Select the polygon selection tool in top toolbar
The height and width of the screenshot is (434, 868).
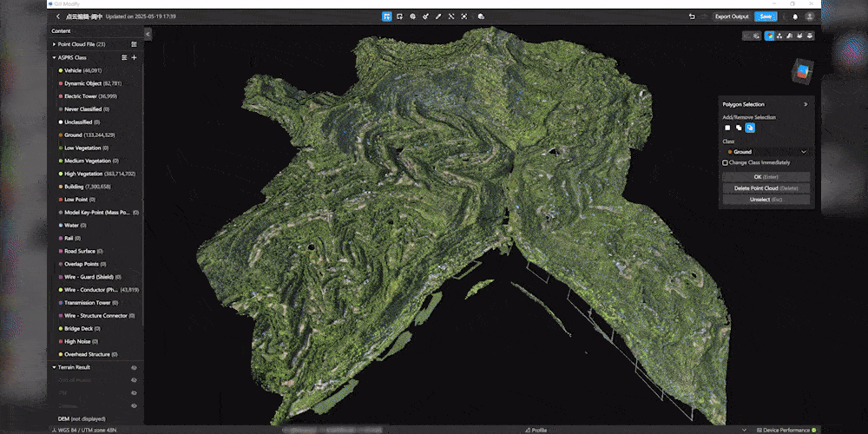386,16
